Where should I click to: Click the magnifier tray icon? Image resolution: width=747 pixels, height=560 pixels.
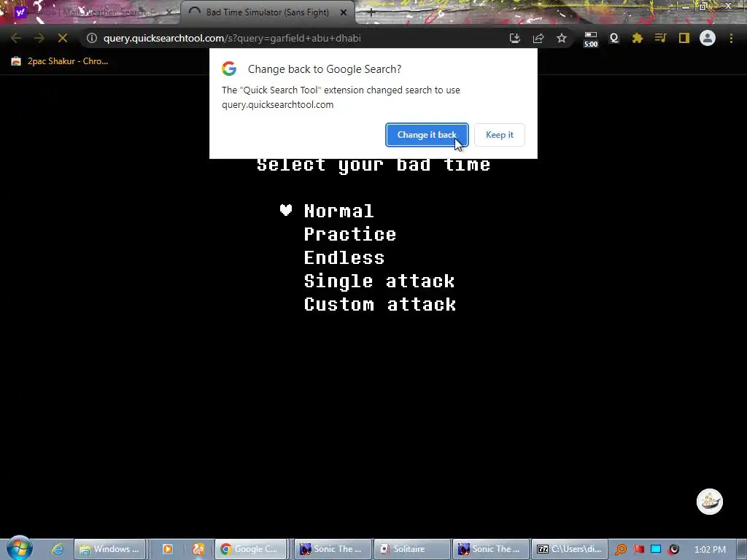(621, 550)
